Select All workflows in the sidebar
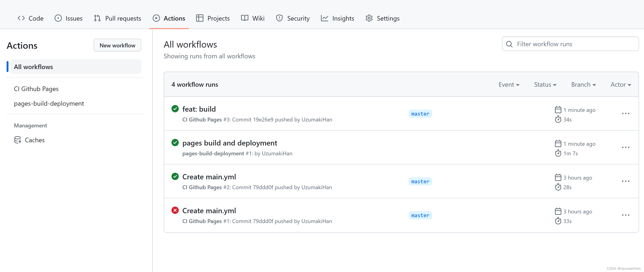Viewport: 644px width, 272px height. click(34, 67)
